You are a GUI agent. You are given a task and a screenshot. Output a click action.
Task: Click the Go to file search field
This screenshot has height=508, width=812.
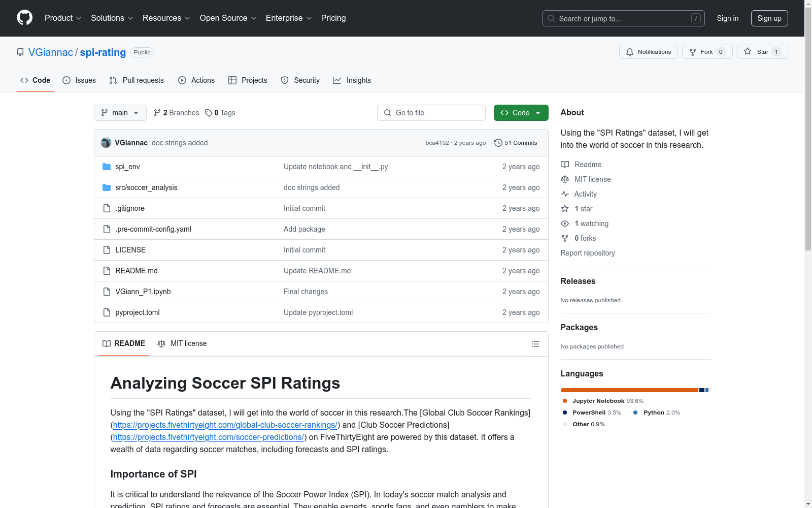pyautogui.click(x=431, y=113)
